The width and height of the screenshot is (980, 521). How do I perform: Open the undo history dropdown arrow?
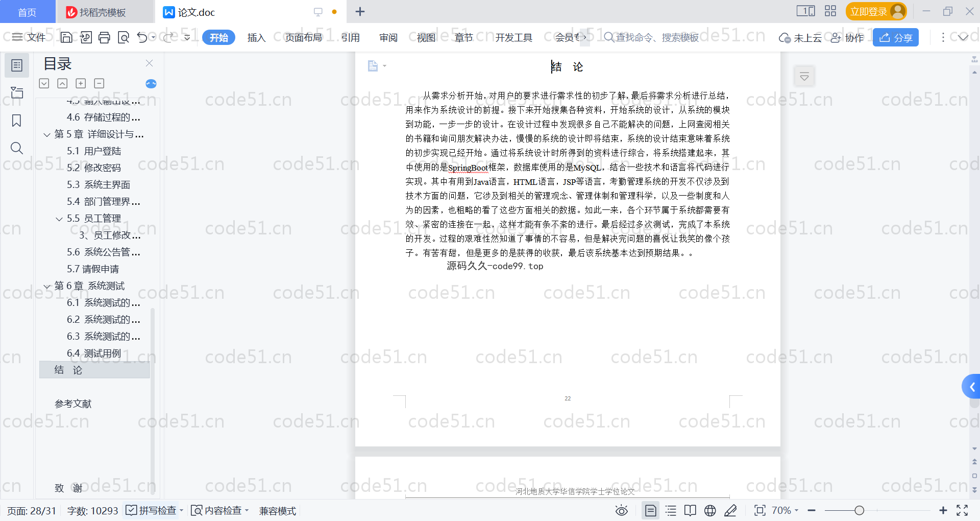pos(154,37)
